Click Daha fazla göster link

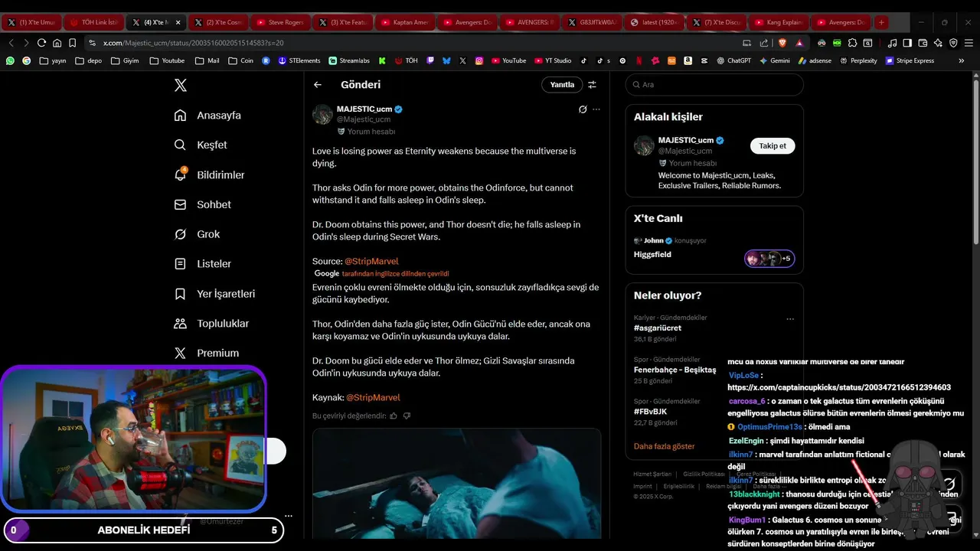pyautogui.click(x=665, y=446)
